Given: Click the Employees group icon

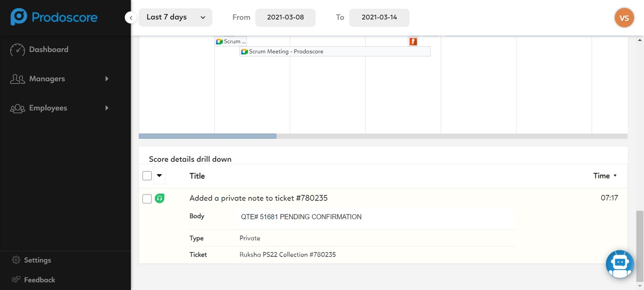Looking at the screenshot, I should pyautogui.click(x=17, y=108).
